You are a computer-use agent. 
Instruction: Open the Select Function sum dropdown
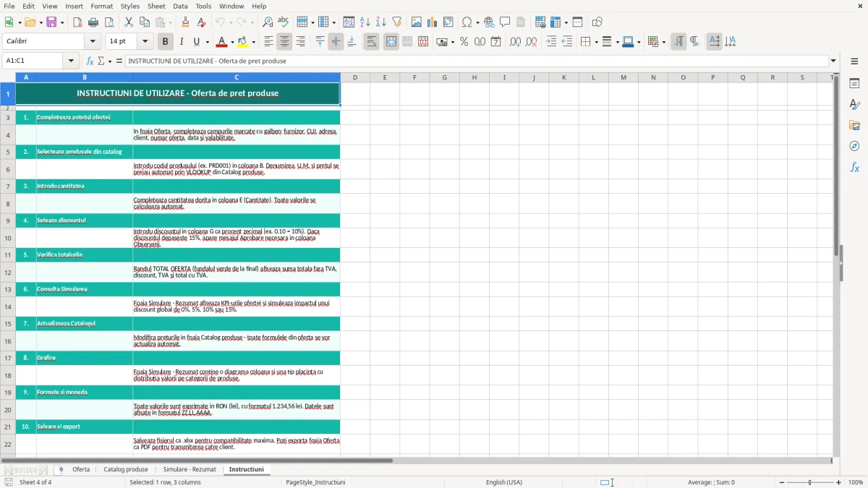110,61
